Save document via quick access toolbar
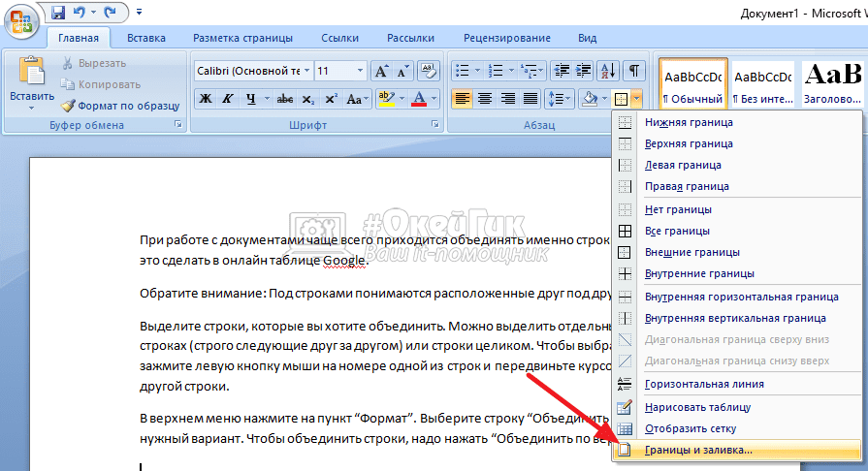 pyautogui.click(x=58, y=12)
